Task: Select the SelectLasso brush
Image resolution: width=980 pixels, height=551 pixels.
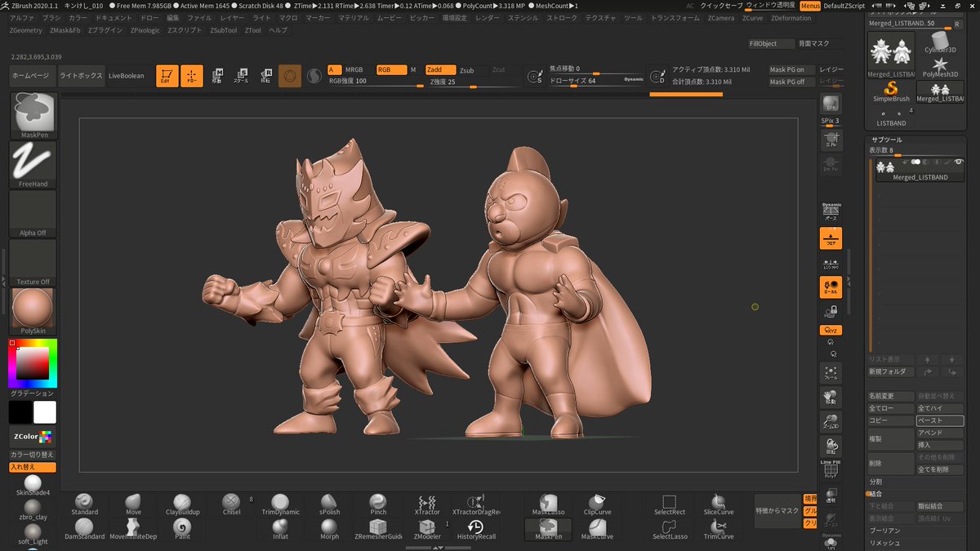Action: (670, 529)
